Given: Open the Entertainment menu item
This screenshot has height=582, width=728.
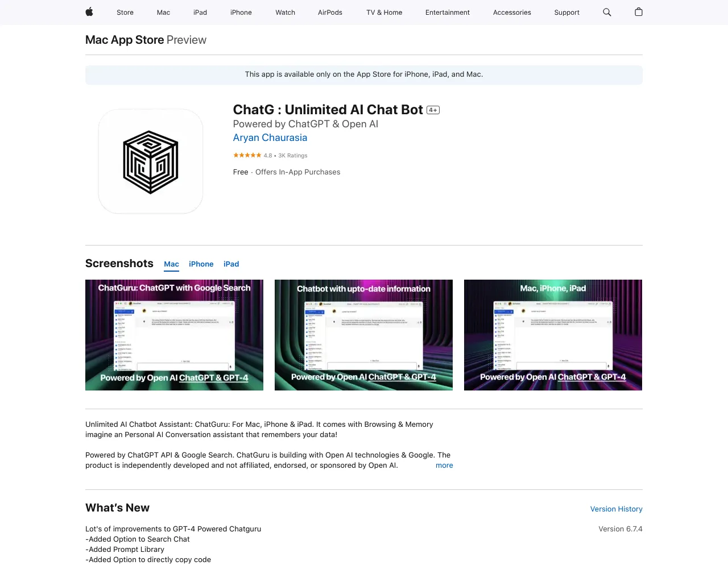Looking at the screenshot, I should (x=448, y=13).
